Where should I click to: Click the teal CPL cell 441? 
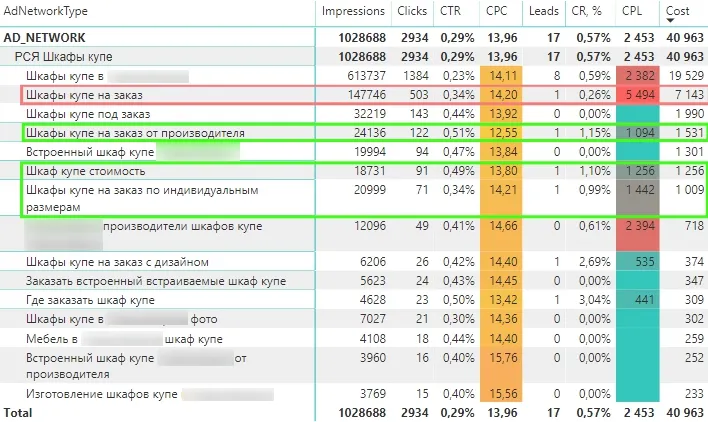point(638,300)
